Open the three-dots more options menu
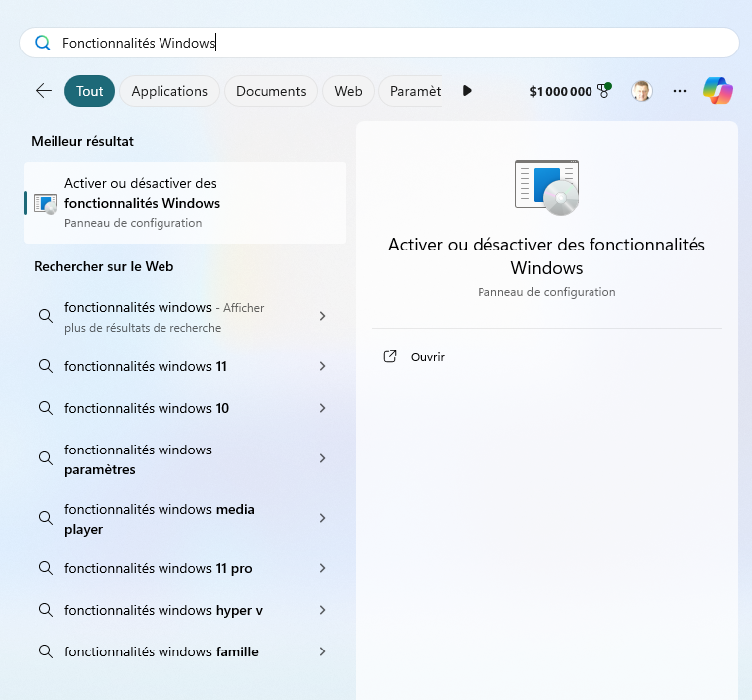752x700 pixels. (x=680, y=91)
